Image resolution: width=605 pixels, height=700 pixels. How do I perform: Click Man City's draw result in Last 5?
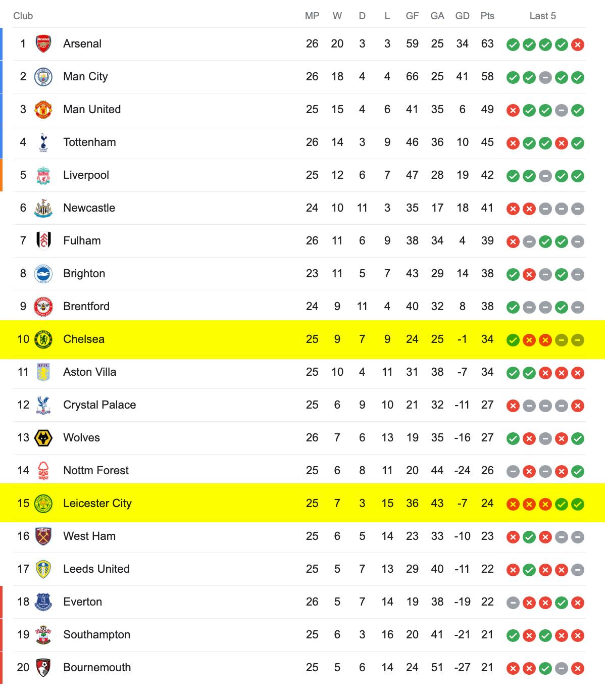(x=545, y=77)
